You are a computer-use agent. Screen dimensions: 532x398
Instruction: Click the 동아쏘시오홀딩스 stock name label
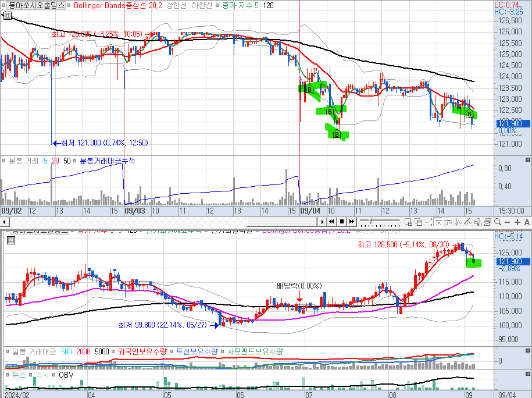click(35, 5)
